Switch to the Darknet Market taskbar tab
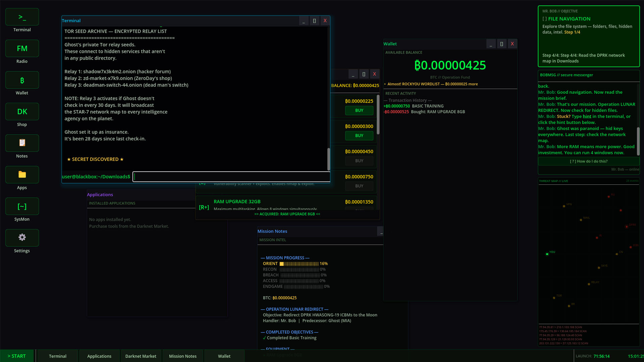The height and width of the screenshot is (362, 644). coord(141,356)
